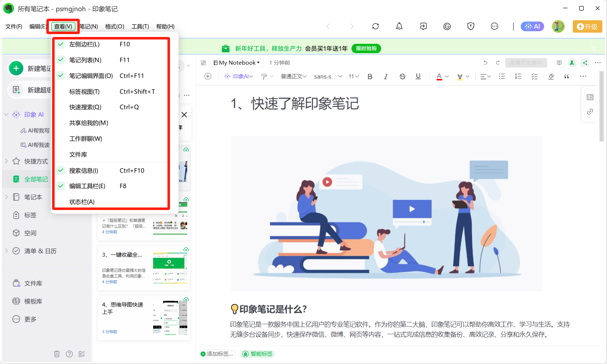The image size is (607, 364).
Task: Open the 工具(T) menu
Action: (x=140, y=27)
